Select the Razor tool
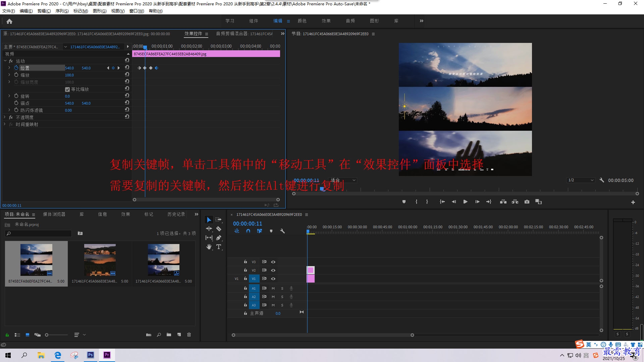 pyautogui.click(x=219, y=229)
